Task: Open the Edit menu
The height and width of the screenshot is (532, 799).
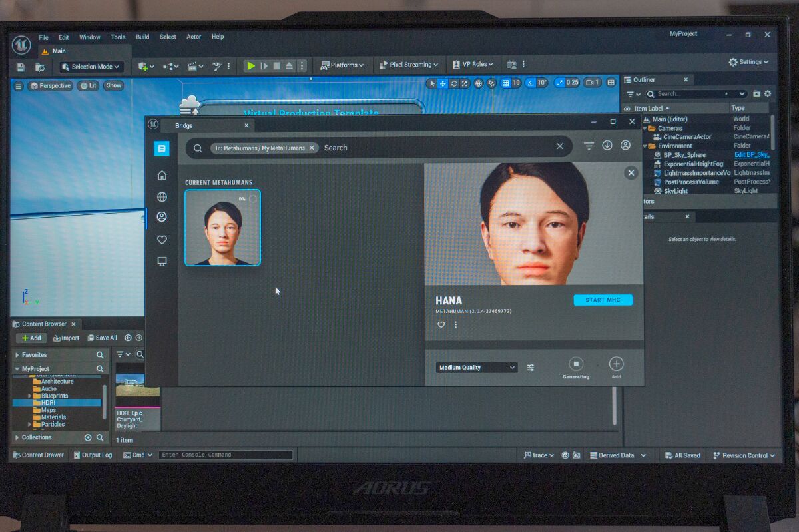Action: coord(64,37)
